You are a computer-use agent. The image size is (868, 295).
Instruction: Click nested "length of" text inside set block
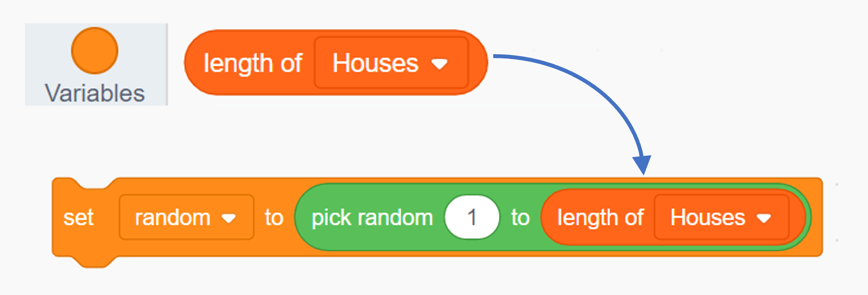(x=600, y=217)
